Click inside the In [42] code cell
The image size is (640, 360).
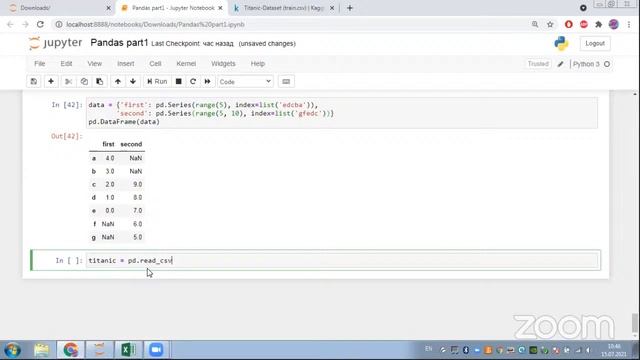(342, 113)
